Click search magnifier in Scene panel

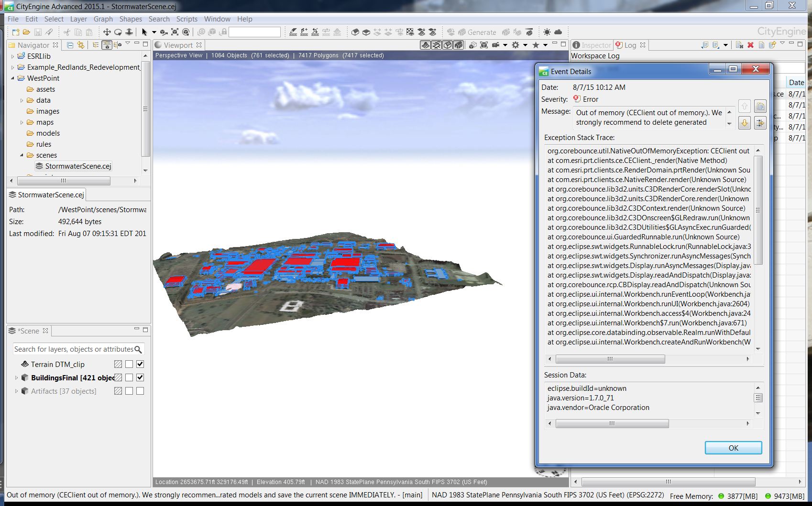click(138, 349)
